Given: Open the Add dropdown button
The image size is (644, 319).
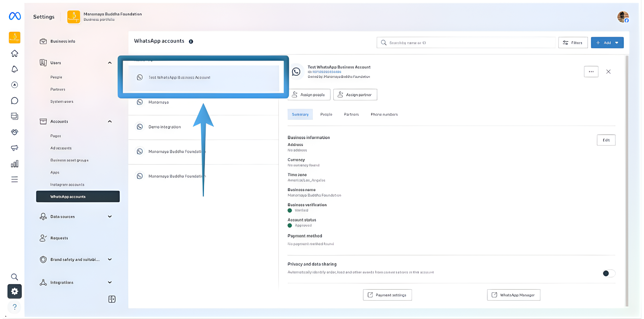Looking at the screenshot, I should (607, 43).
